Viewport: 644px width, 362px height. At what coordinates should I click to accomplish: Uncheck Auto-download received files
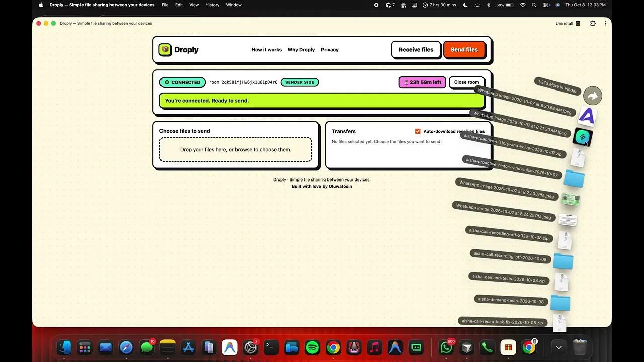pyautogui.click(x=418, y=131)
